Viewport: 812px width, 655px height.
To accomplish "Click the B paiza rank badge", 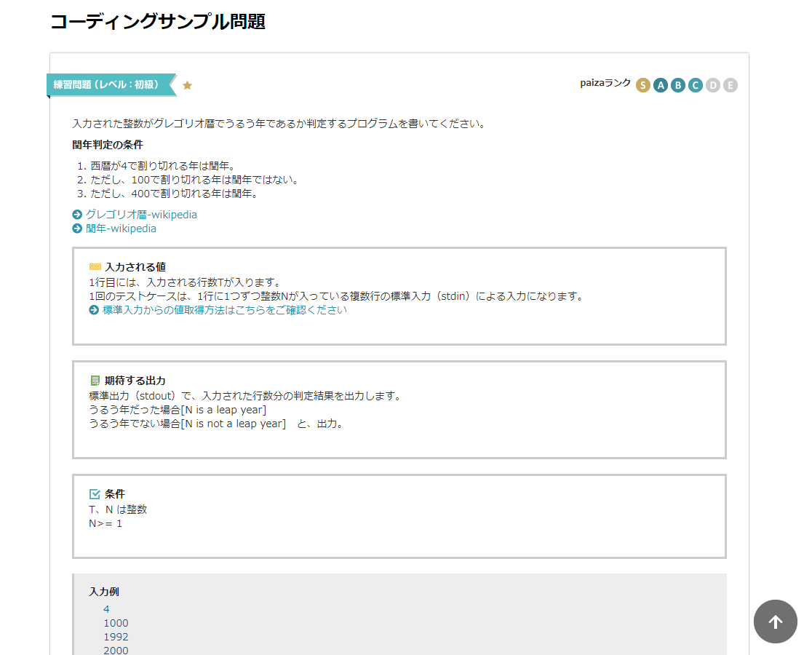I will coord(678,85).
